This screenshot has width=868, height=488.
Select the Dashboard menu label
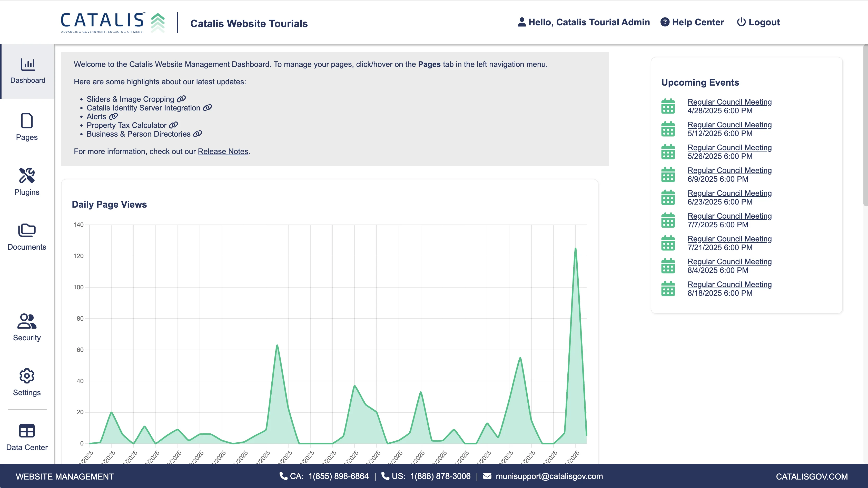tap(28, 80)
